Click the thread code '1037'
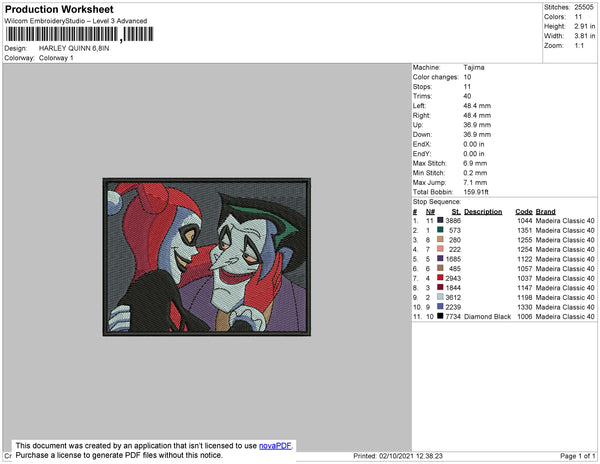The image size is (600, 464). [524, 278]
